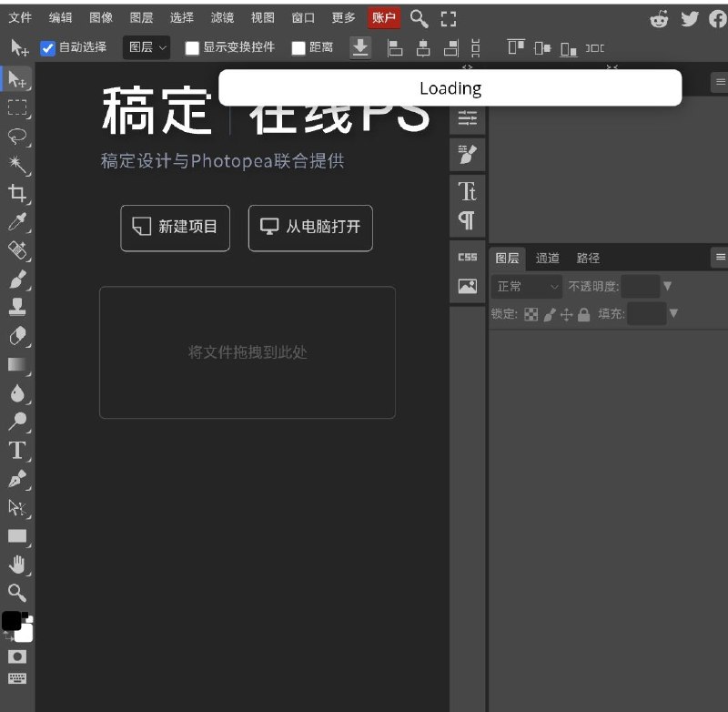Select the Hand tool
The height and width of the screenshot is (712, 728).
pos(17,565)
